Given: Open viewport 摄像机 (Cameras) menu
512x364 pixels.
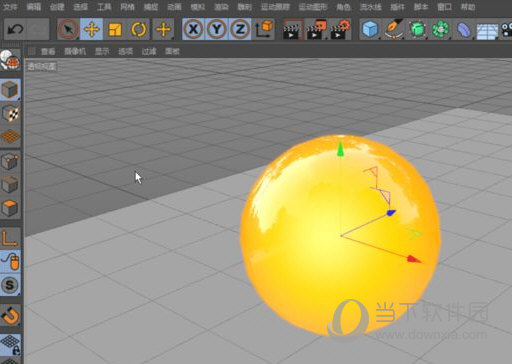Looking at the screenshot, I should click(x=75, y=51).
